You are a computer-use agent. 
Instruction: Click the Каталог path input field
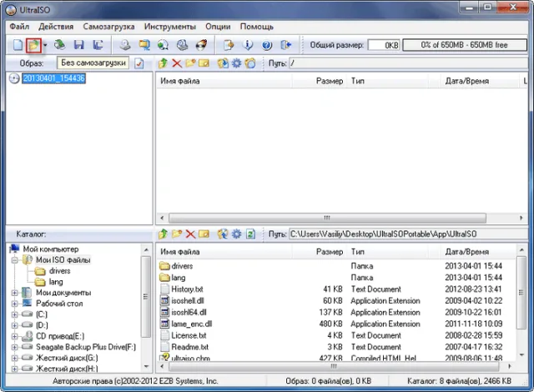(x=408, y=234)
